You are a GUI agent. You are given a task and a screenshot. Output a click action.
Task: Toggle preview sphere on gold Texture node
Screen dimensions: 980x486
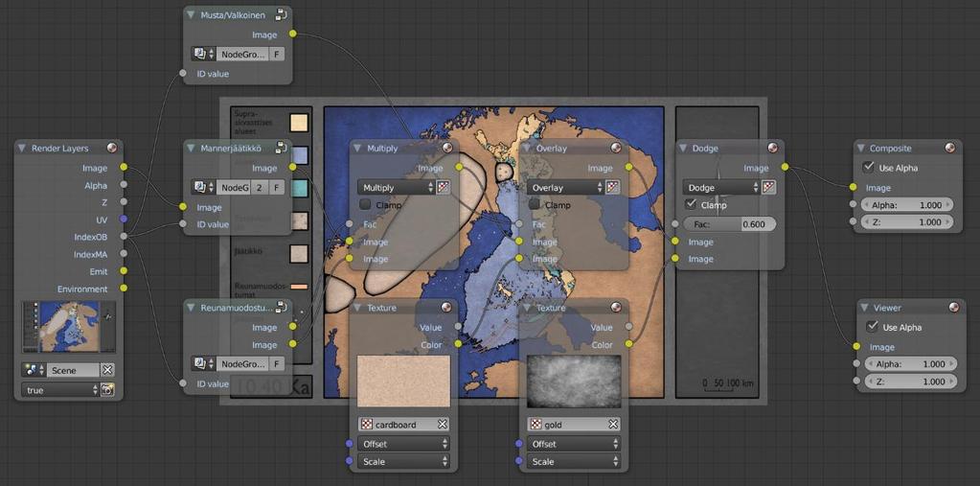click(616, 307)
